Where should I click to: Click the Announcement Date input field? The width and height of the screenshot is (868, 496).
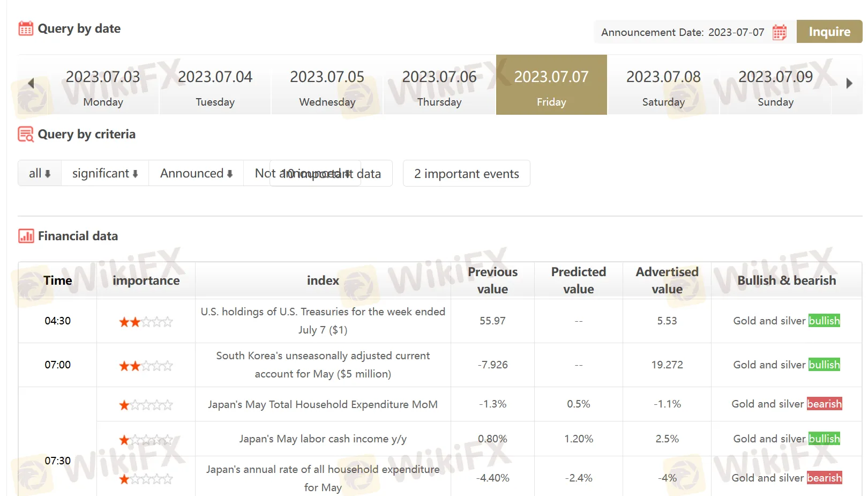click(683, 32)
